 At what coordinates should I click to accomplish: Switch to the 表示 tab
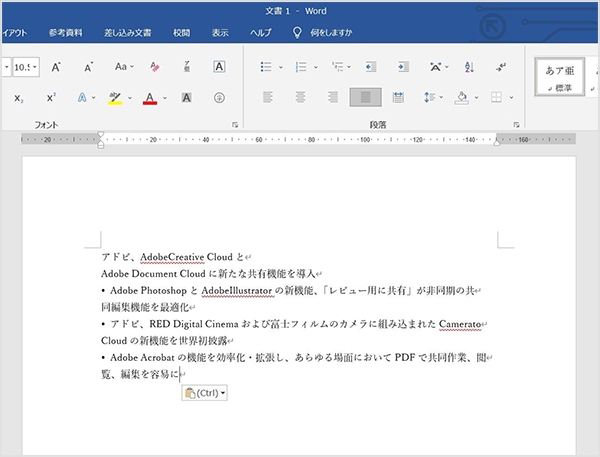tap(220, 33)
